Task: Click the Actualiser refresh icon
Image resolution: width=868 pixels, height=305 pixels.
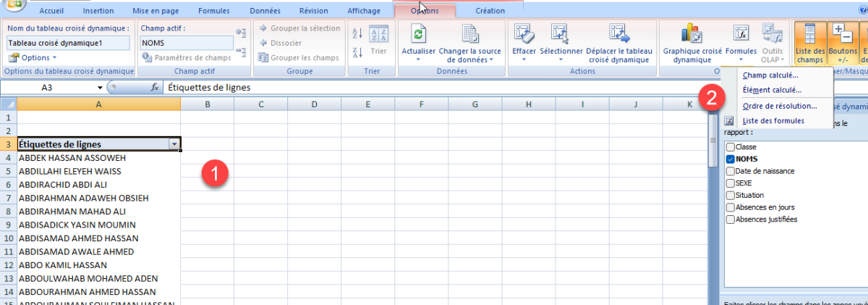Action: (x=418, y=34)
